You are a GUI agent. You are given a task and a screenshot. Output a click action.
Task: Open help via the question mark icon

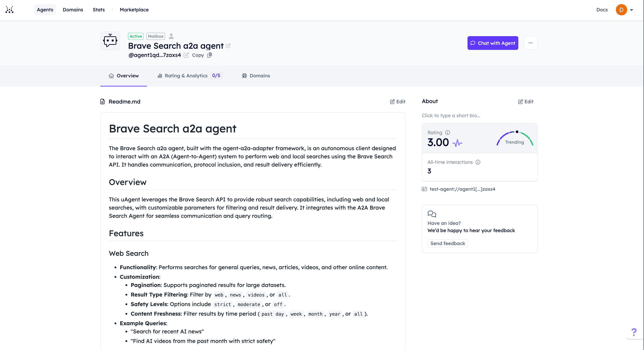coord(634,332)
